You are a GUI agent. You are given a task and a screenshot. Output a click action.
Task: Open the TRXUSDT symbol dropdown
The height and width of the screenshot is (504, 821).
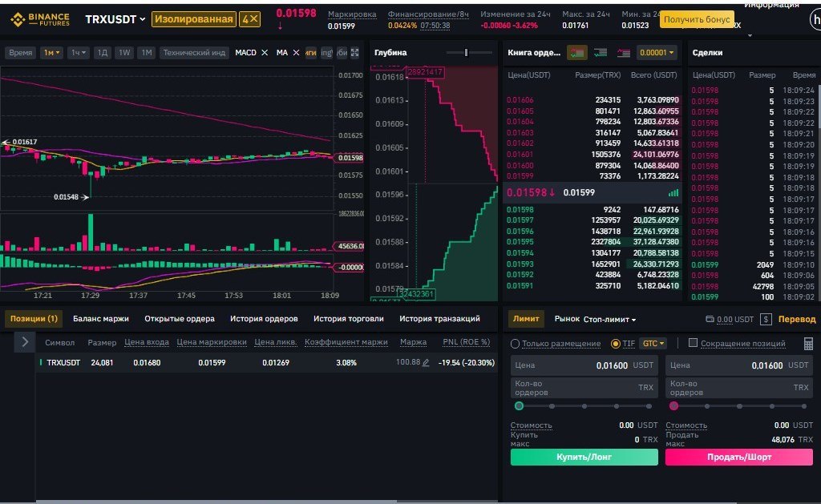click(115, 19)
